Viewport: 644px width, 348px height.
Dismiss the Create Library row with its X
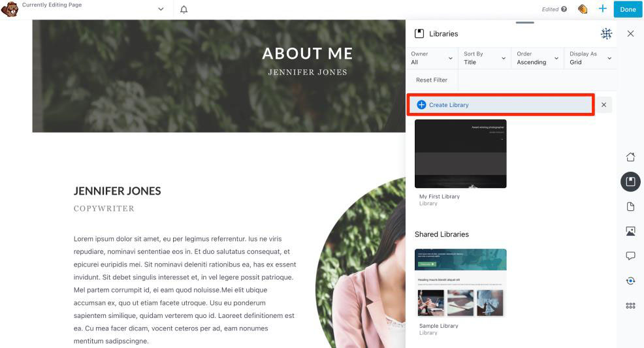(604, 104)
